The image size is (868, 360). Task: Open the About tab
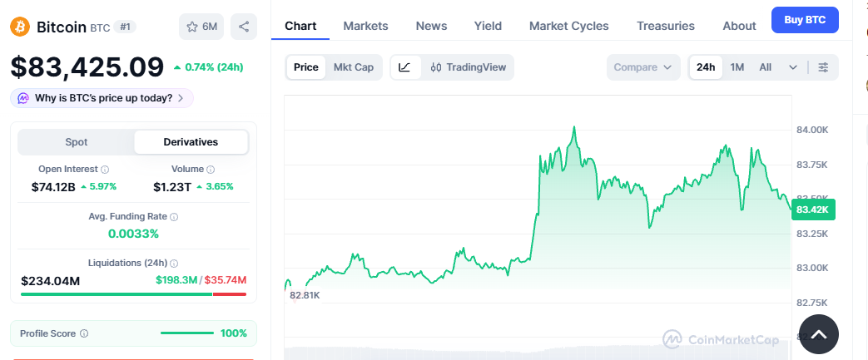(x=739, y=26)
